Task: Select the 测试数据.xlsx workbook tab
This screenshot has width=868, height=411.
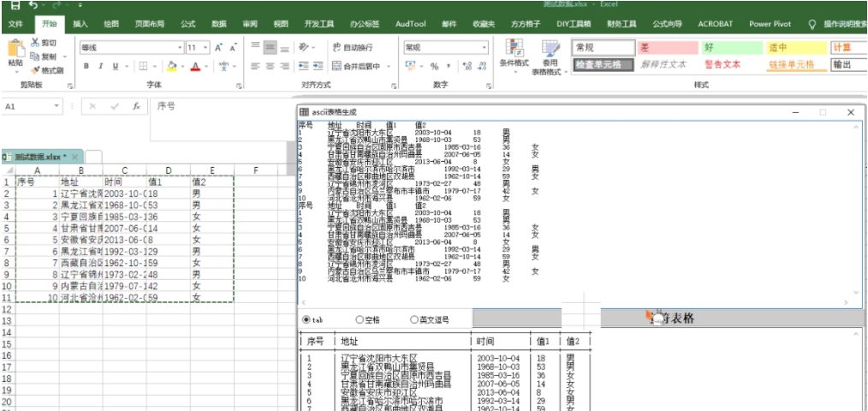Action: 42,157
